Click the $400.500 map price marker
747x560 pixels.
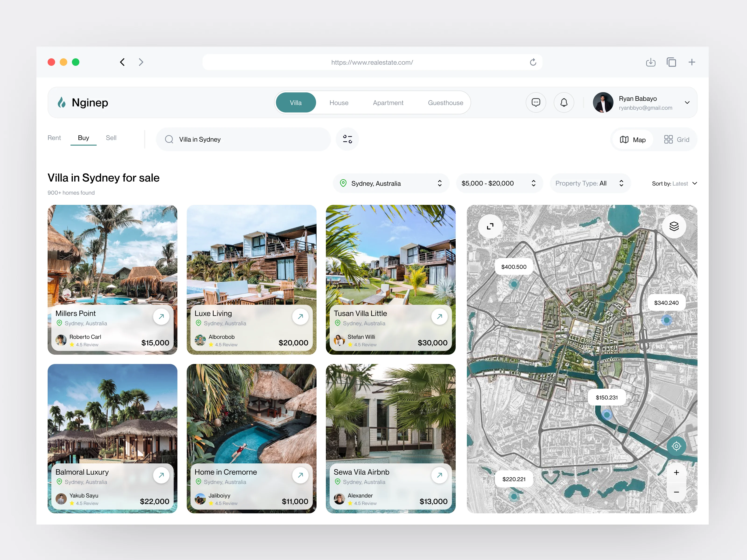513,267
